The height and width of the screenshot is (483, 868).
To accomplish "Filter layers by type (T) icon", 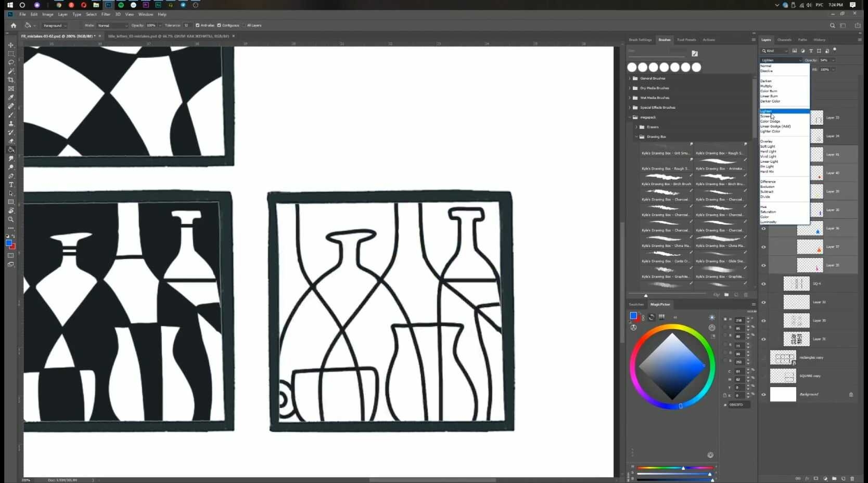I will coord(811,51).
